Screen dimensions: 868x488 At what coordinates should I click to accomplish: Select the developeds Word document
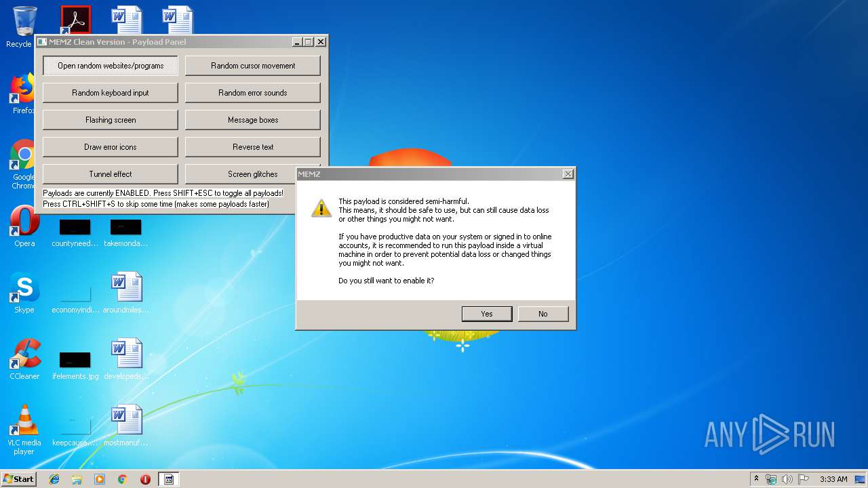(x=126, y=359)
